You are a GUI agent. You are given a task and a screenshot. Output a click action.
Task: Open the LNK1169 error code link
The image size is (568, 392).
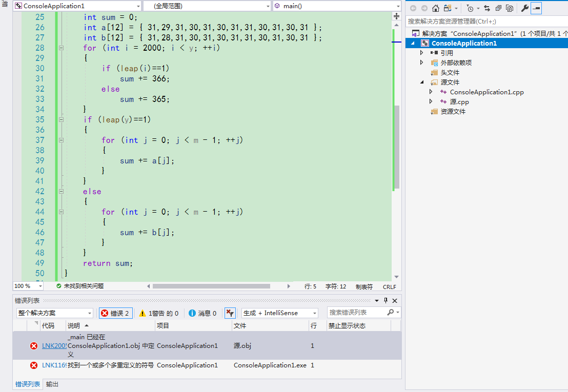(54, 365)
